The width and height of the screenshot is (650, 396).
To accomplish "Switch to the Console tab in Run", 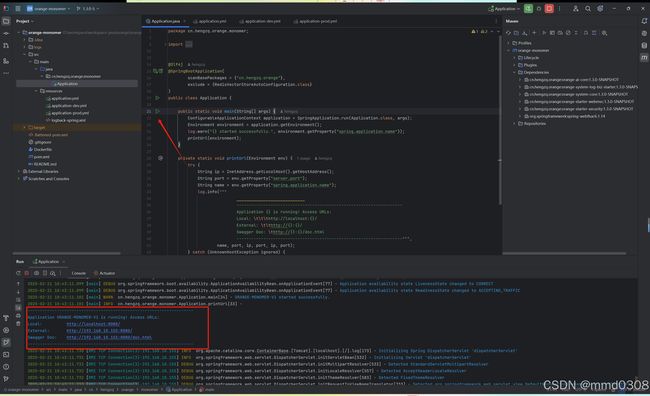I will (78, 273).
